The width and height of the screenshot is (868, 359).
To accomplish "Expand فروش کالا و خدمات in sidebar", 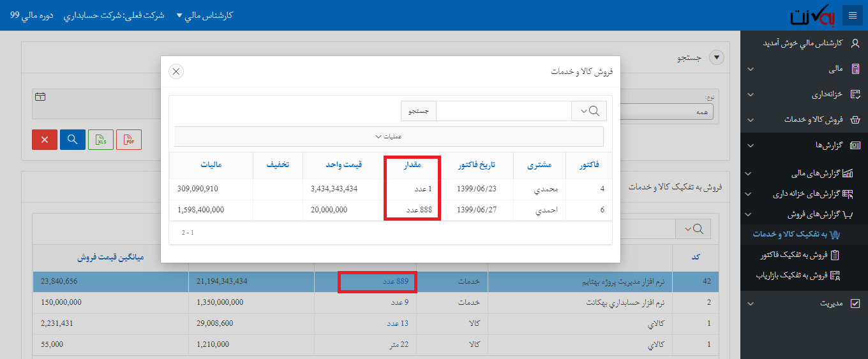I will (x=751, y=120).
